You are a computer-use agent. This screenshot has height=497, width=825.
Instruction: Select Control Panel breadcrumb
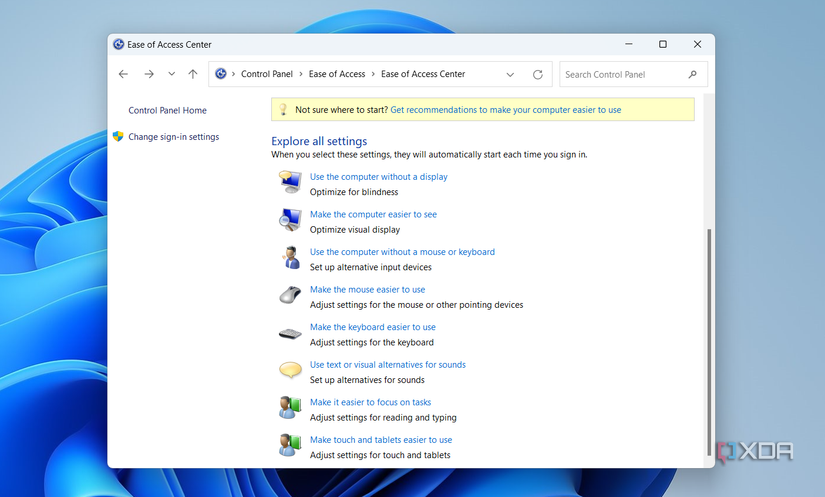[x=267, y=74]
